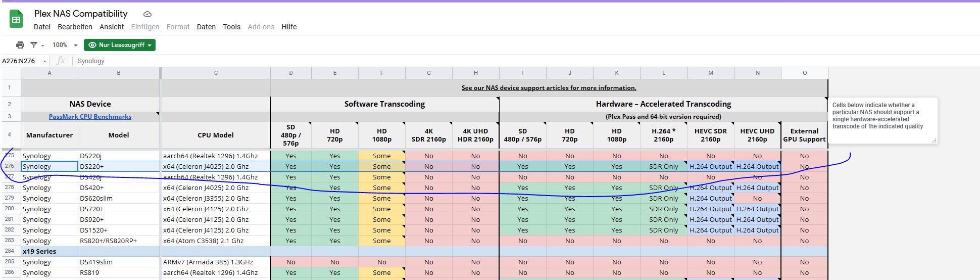Click the DS419slim model cell
The width and height of the screenshot is (980, 280).
point(119,262)
